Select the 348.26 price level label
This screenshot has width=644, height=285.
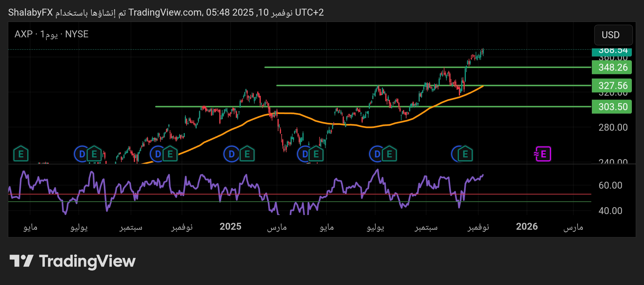coord(613,67)
